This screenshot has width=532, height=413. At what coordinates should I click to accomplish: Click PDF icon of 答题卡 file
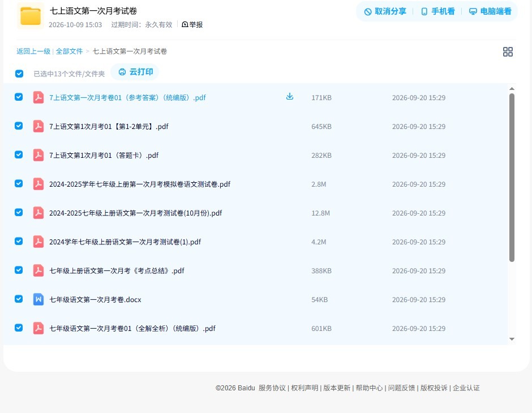tap(38, 155)
